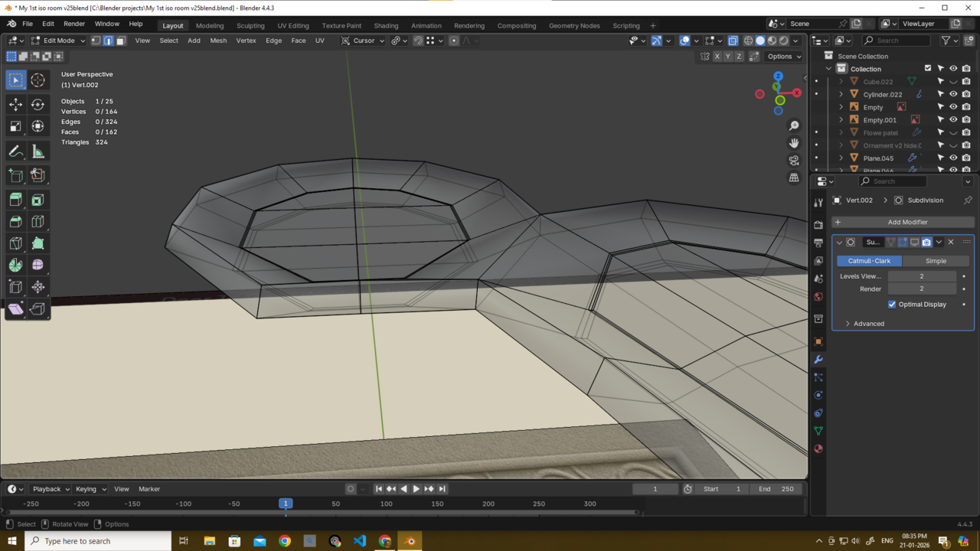Screen dimensions: 980x551
Task: Toggle camera view in viewport
Action: (794, 160)
